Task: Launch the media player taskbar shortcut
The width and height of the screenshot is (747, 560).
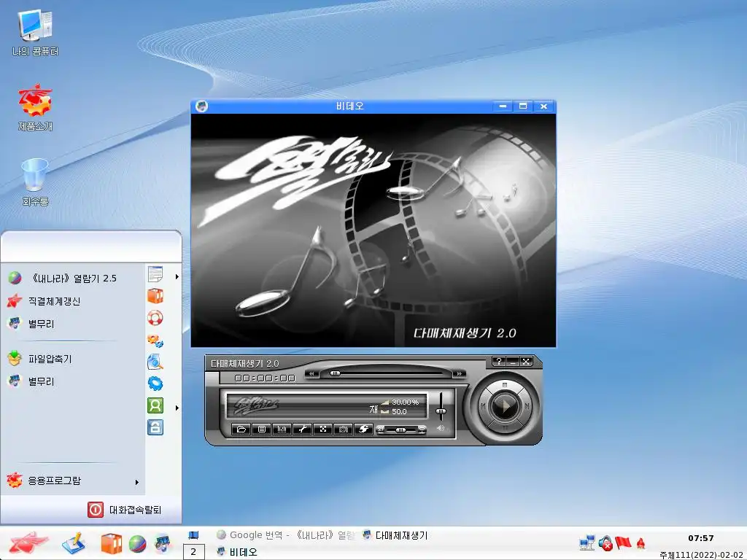Action: click(x=163, y=544)
